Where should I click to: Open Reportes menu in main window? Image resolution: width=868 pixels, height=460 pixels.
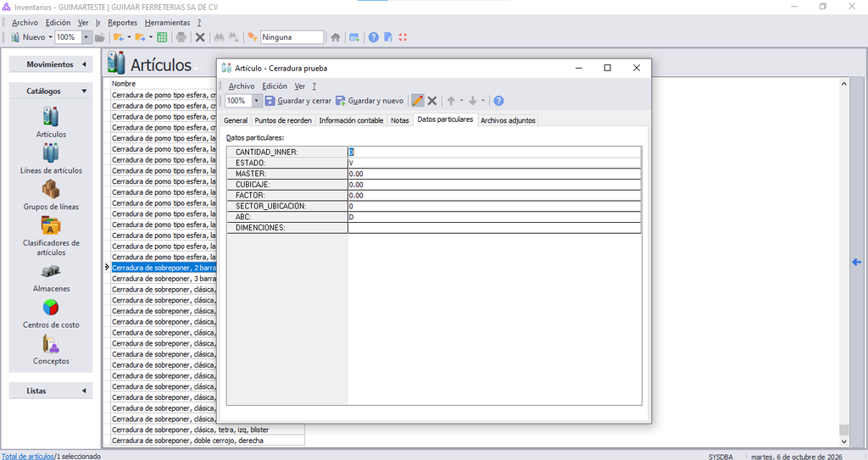(x=122, y=23)
